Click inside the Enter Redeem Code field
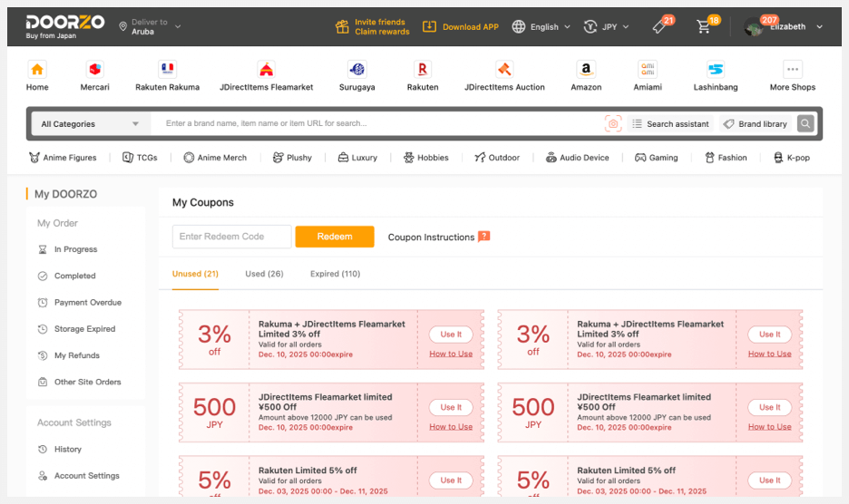The image size is (849, 504). 231,237
